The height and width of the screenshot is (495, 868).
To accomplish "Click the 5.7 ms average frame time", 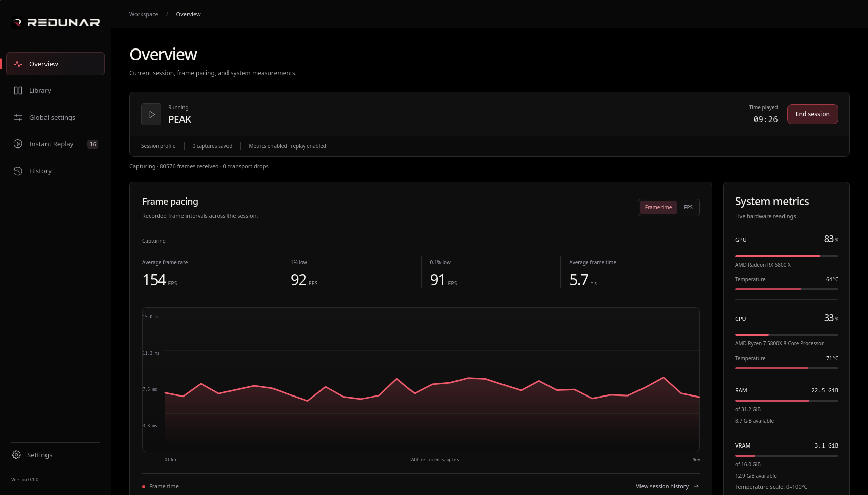I will tap(583, 280).
